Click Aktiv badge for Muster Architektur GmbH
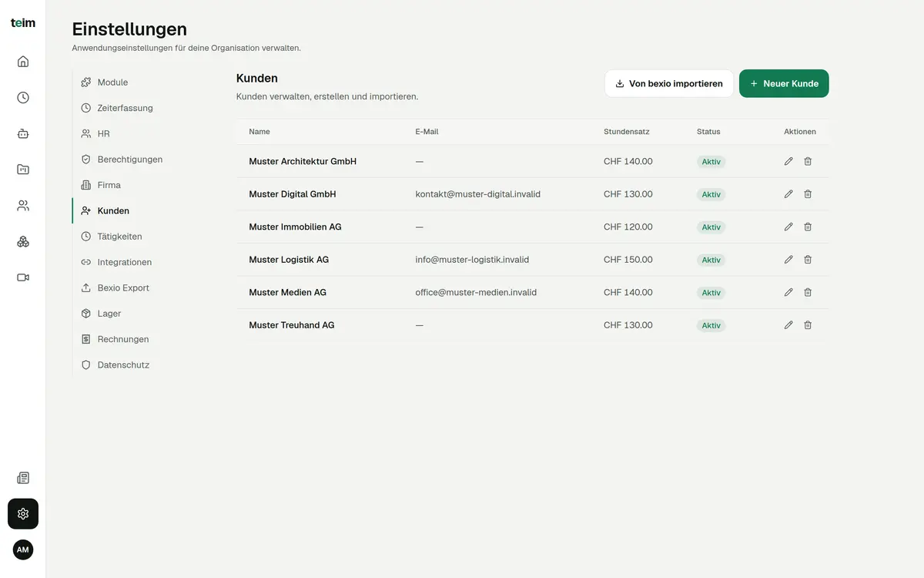The width and height of the screenshot is (924, 578). pos(711,162)
